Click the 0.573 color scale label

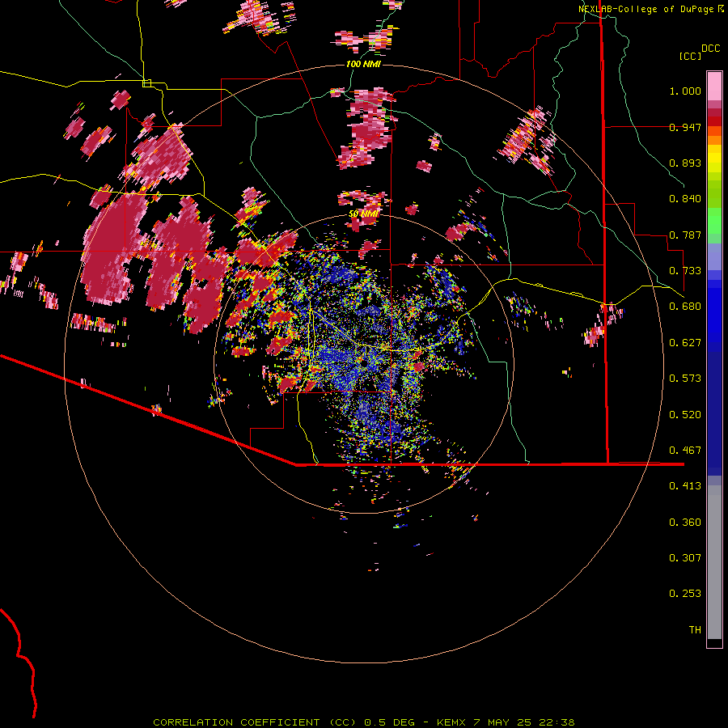click(685, 379)
